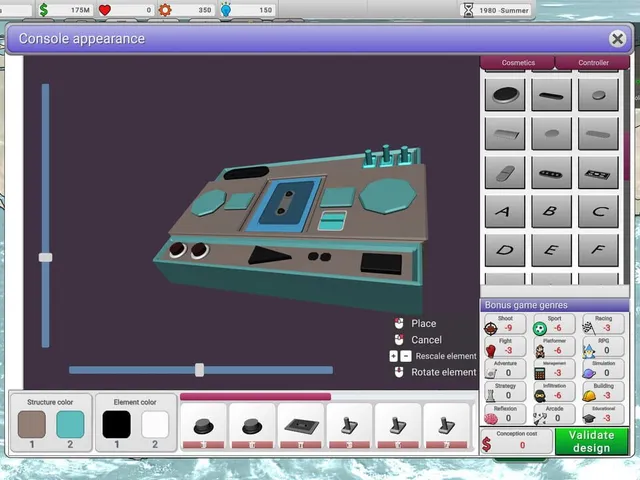This screenshot has height=480, width=640.
Task: Click the vertical view slider handle
Action: tap(45, 257)
